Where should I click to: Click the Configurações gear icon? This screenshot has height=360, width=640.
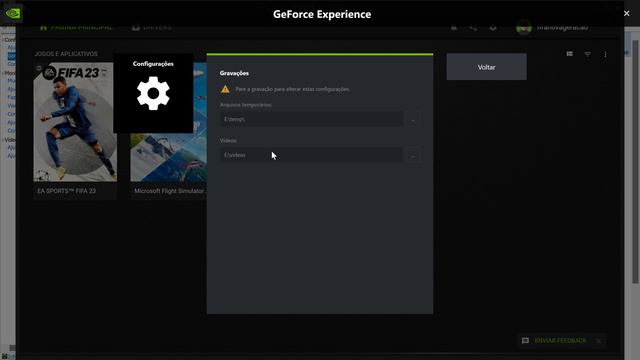153,93
